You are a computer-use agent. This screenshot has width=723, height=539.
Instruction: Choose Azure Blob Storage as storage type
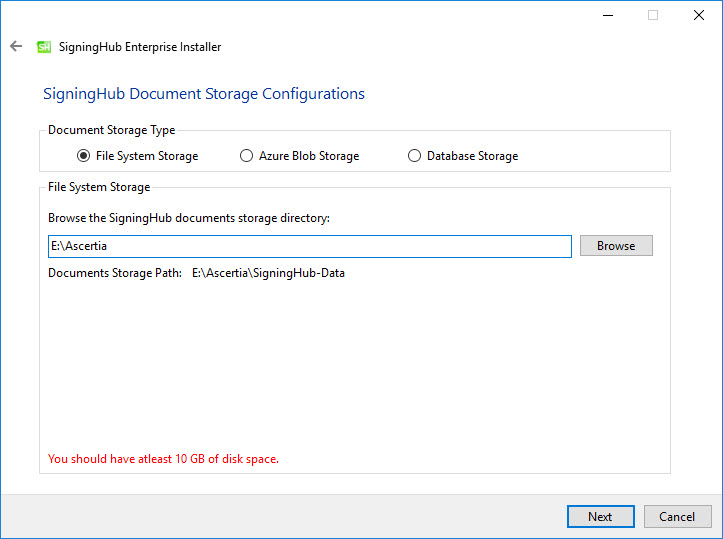(246, 156)
